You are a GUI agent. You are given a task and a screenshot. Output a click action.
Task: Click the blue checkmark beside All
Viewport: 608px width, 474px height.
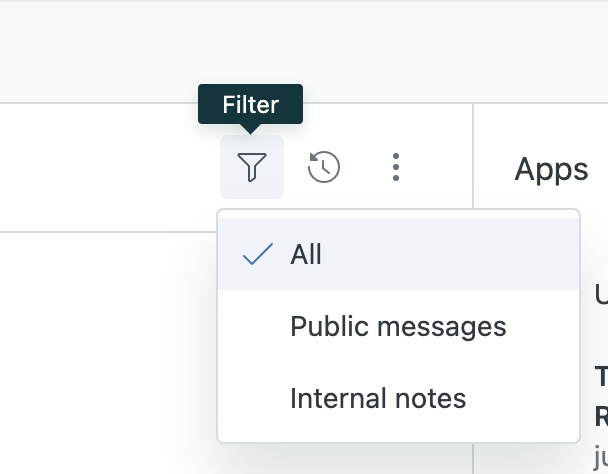point(258,255)
